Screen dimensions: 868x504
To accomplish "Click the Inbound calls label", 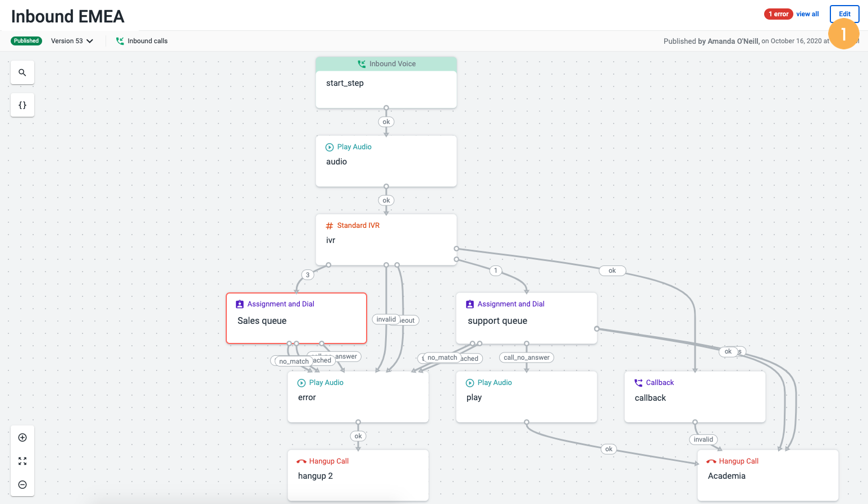I will pyautogui.click(x=148, y=41).
